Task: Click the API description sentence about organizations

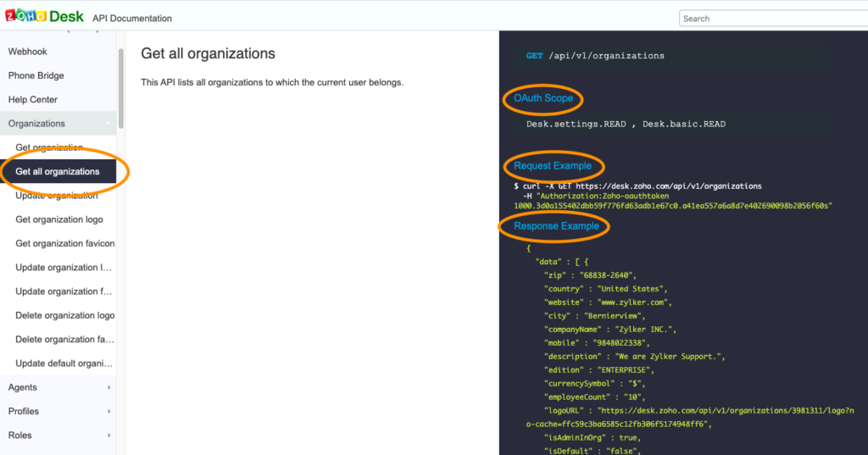Action: [272, 82]
